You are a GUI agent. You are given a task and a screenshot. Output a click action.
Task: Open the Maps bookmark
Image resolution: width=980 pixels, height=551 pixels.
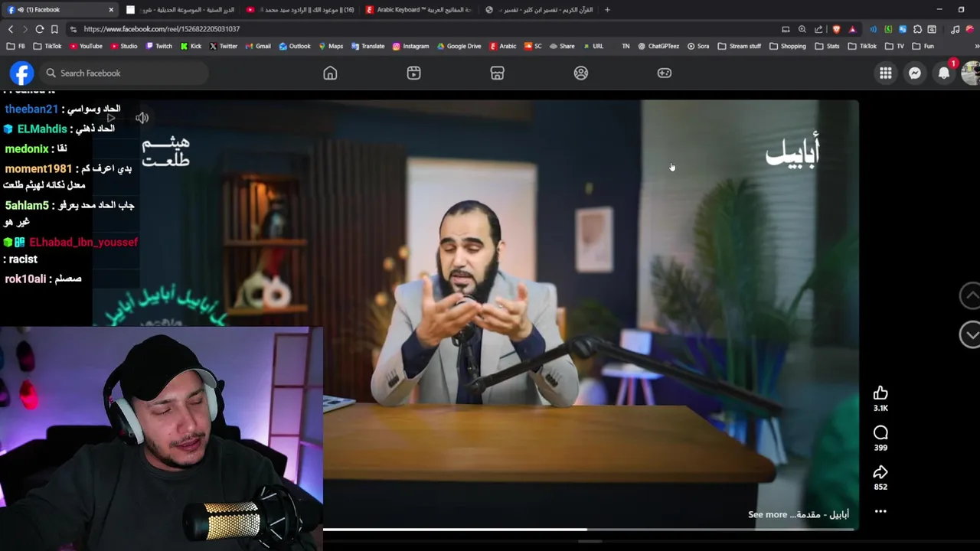331,46
